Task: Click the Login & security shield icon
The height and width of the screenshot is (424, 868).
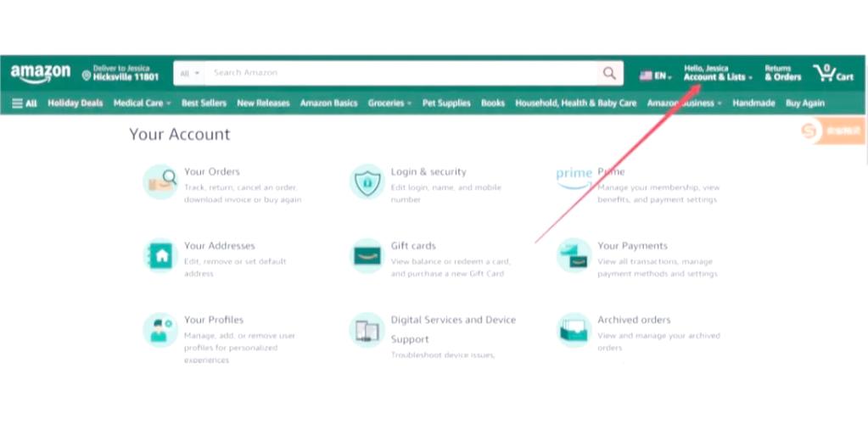Action: 367,181
